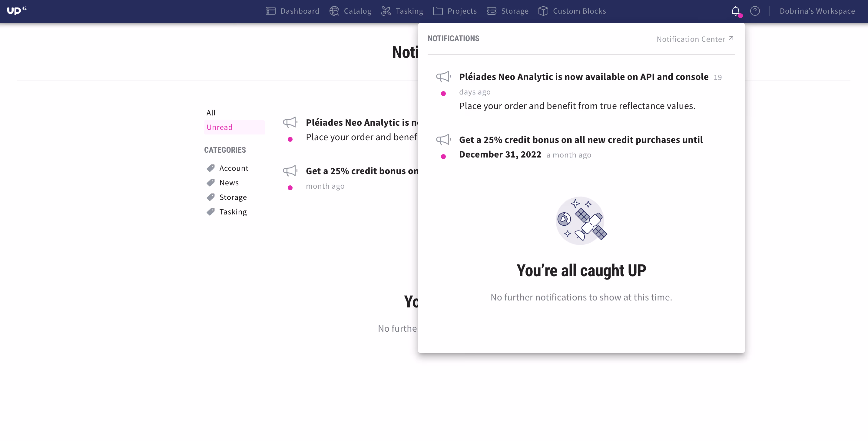868x441 pixels.
Task: Click the Tasking satellite icon in navbar
Action: pos(386,11)
